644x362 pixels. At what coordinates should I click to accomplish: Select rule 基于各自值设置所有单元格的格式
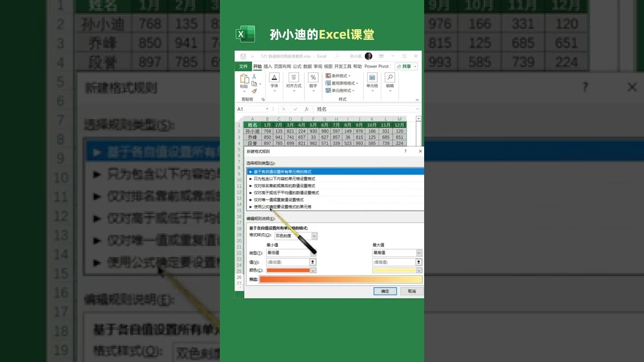[336, 171]
